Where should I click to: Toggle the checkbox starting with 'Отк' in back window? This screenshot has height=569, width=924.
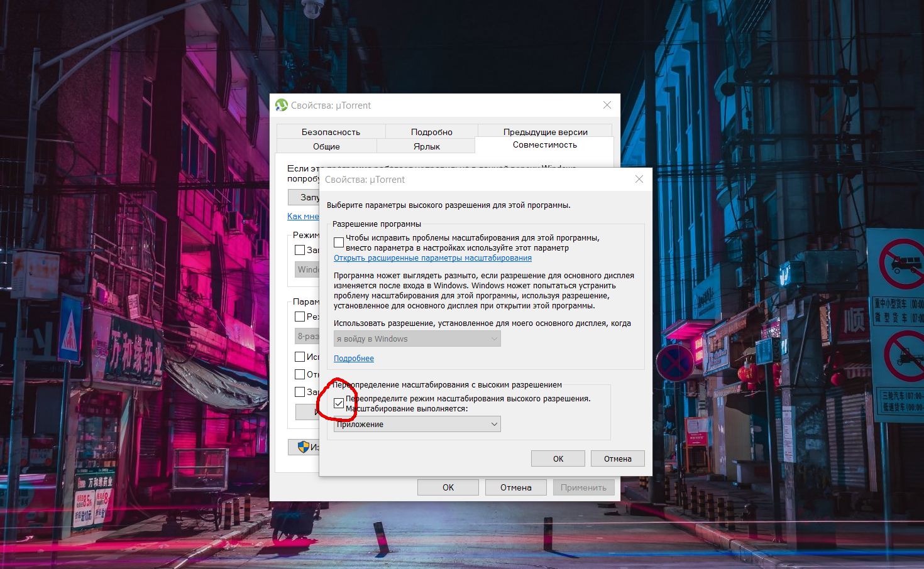coord(300,374)
